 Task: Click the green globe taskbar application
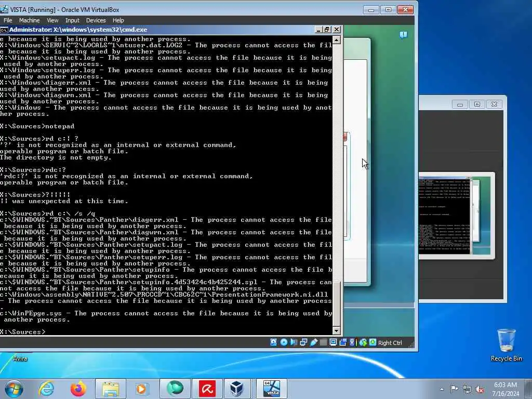(x=175, y=389)
